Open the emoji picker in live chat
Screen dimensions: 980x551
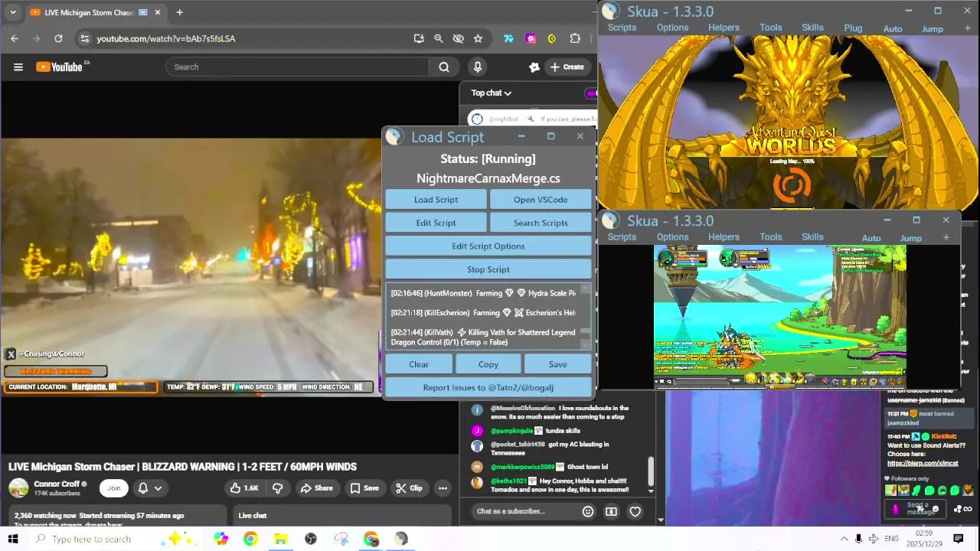coord(588,511)
